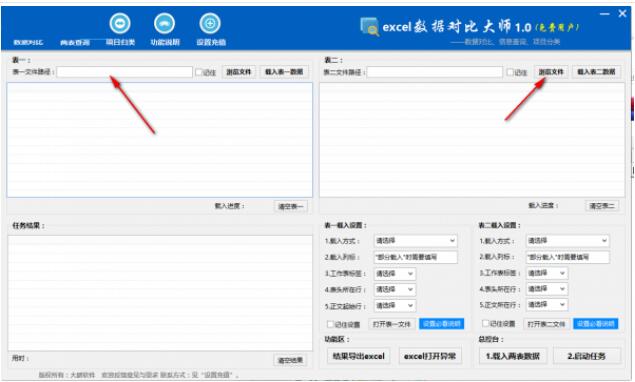The image size is (635, 382).
Task: Open 表一 5.正文起始行 dropdown
Action: click(394, 305)
